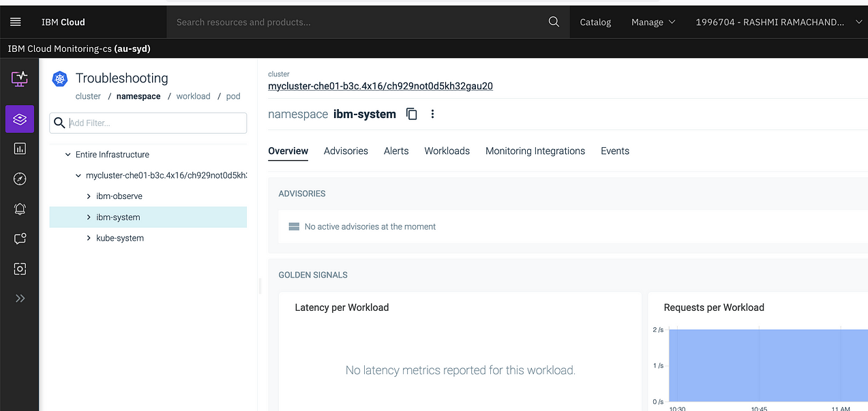This screenshot has width=868, height=411.
Task: Open the Alerts bell icon in sidebar
Action: (20, 209)
